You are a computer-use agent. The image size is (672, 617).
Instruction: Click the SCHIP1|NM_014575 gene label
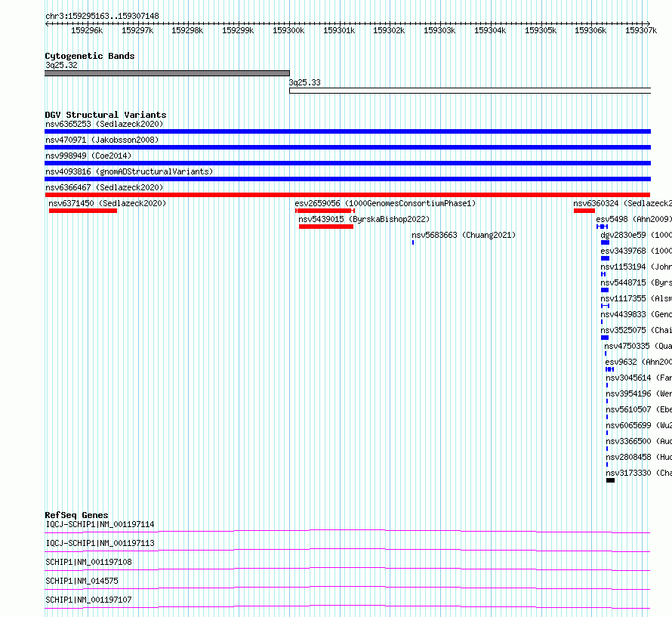pyautogui.click(x=82, y=581)
